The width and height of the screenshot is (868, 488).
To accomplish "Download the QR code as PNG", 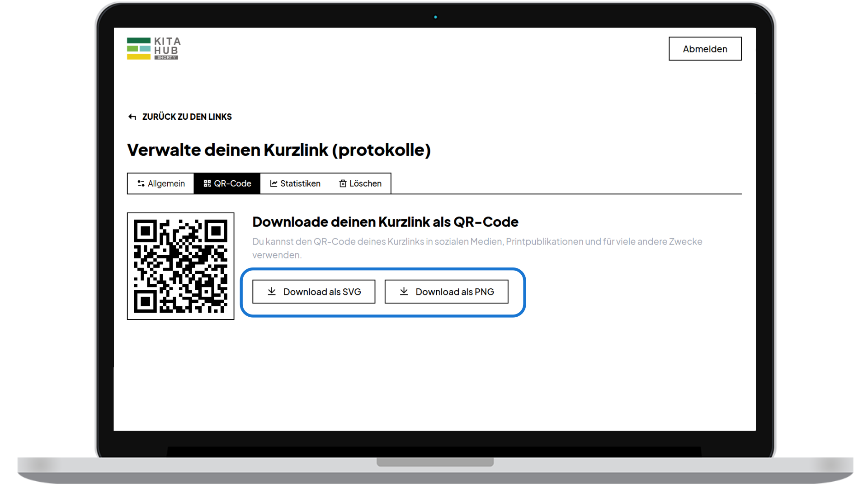I will click(446, 291).
